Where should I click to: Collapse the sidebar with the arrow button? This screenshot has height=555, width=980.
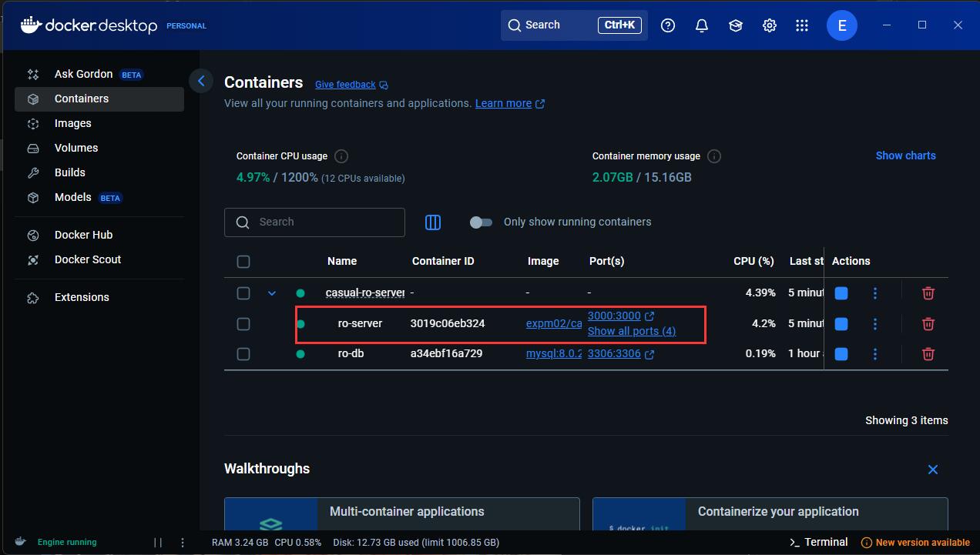pyautogui.click(x=201, y=80)
